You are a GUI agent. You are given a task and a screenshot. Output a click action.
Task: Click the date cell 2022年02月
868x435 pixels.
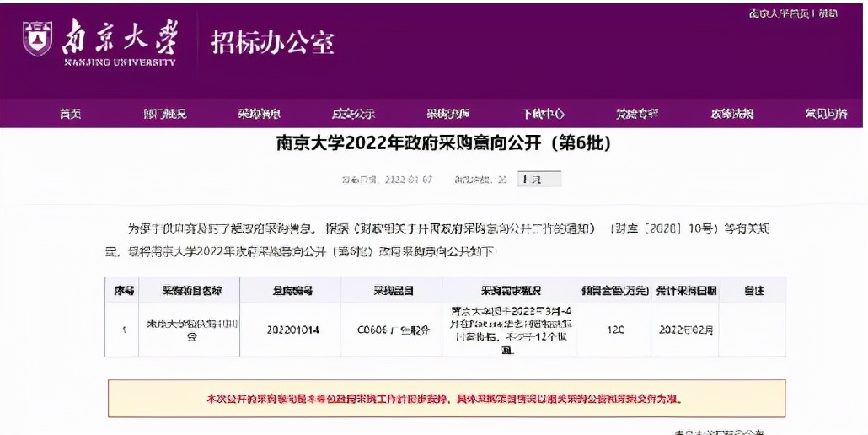(687, 330)
